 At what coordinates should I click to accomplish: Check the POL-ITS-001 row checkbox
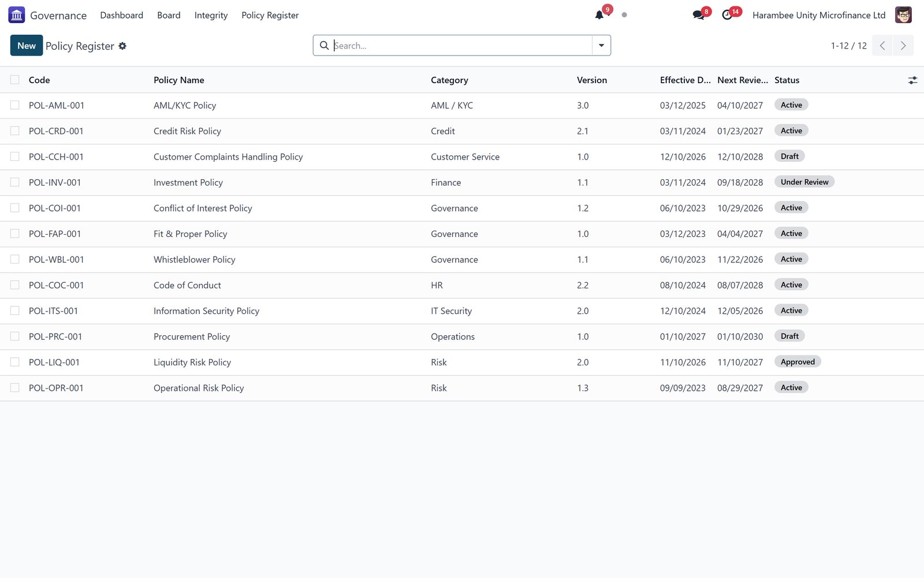(15, 311)
